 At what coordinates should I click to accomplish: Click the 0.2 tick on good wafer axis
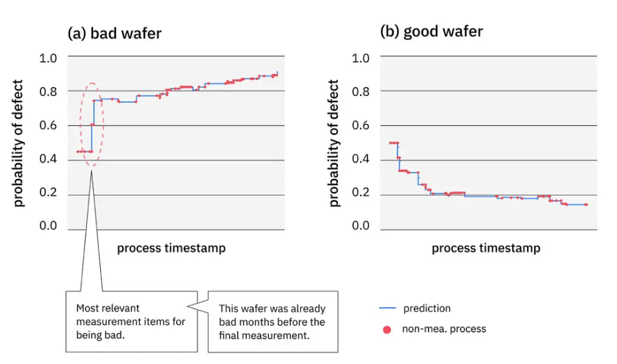point(361,194)
